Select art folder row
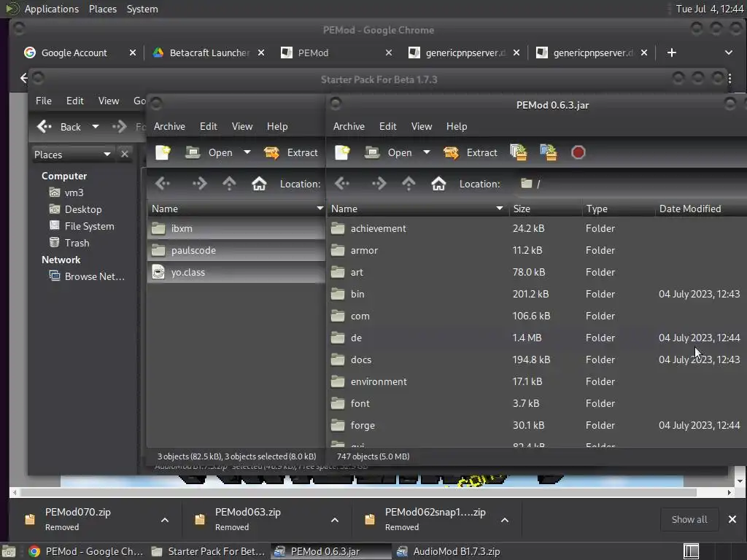Image resolution: width=747 pixels, height=560 pixels. (x=537, y=273)
